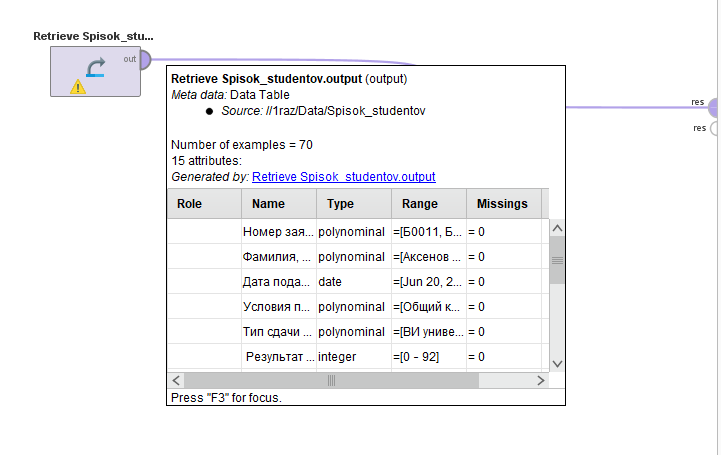This screenshot has width=721, height=455.
Task: Click the vertical scrollbar down arrow
Action: click(x=557, y=364)
